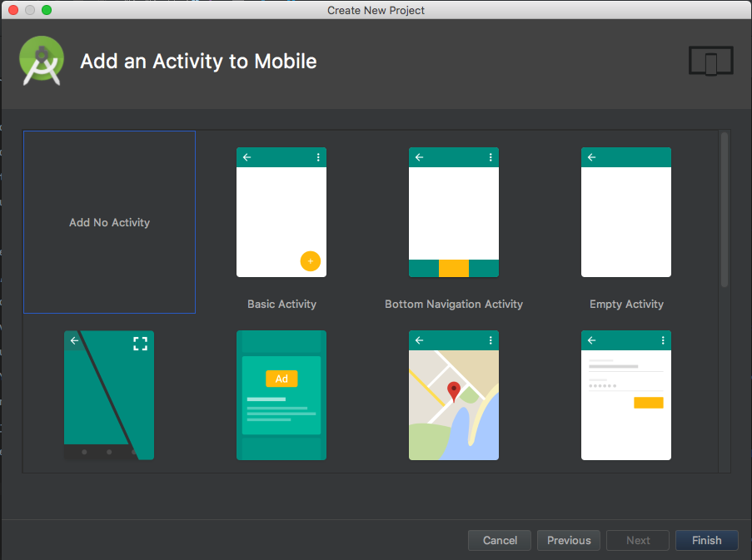Click the yellow Ad banner in AdMob Ads preview
Image resolution: width=752 pixels, height=560 pixels.
[281, 379]
